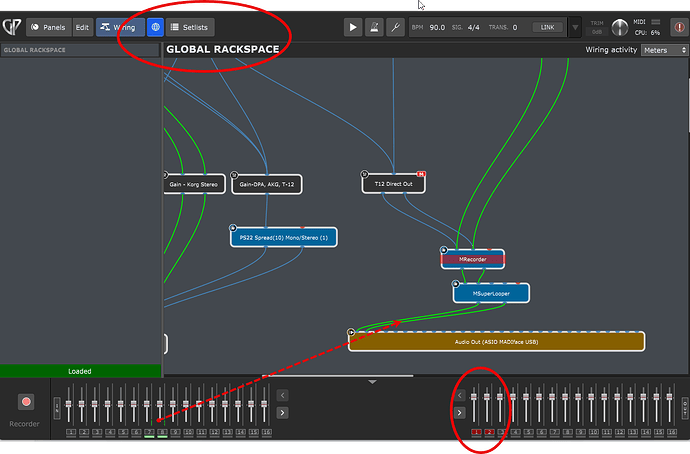Click the red panic alert icon
This screenshot has height=454, width=690.
[x=679, y=27]
